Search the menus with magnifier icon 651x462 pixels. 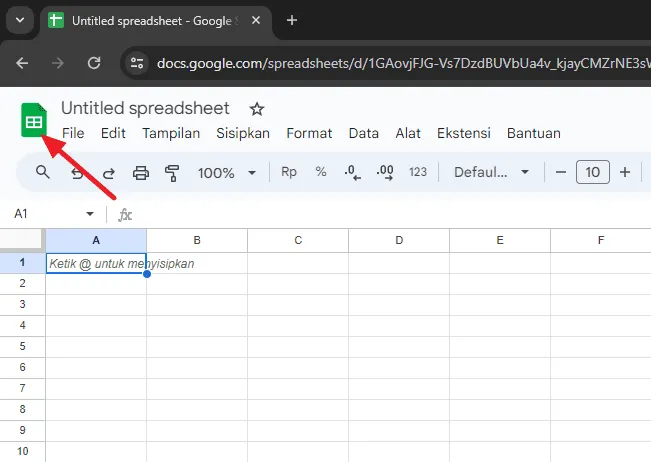click(x=42, y=172)
